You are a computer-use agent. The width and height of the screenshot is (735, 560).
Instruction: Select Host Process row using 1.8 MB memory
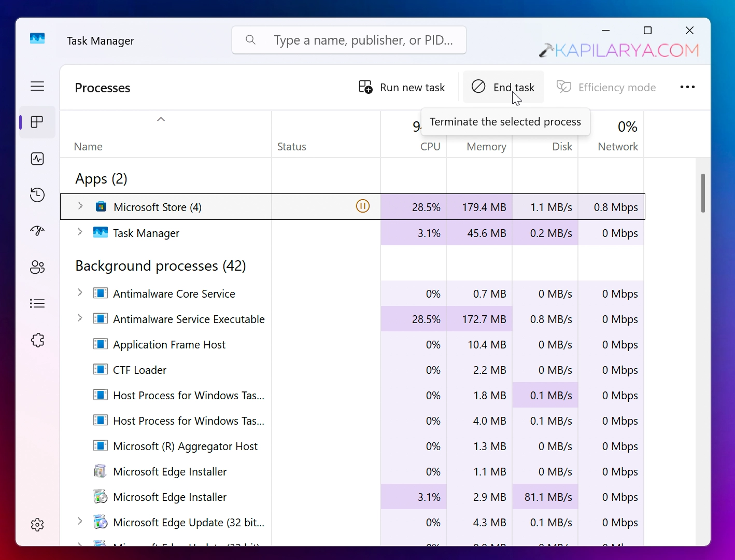(x=352, y=396)
